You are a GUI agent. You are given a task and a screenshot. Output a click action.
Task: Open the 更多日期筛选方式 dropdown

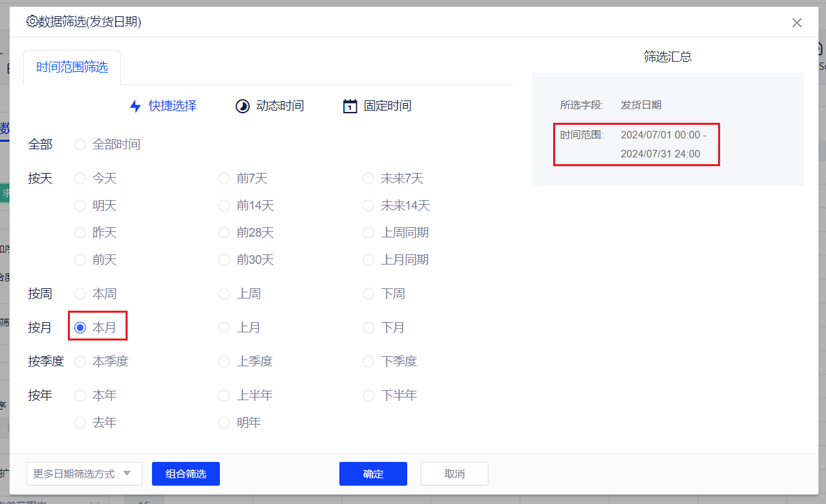pyautogui.click(x=84, y=473)
